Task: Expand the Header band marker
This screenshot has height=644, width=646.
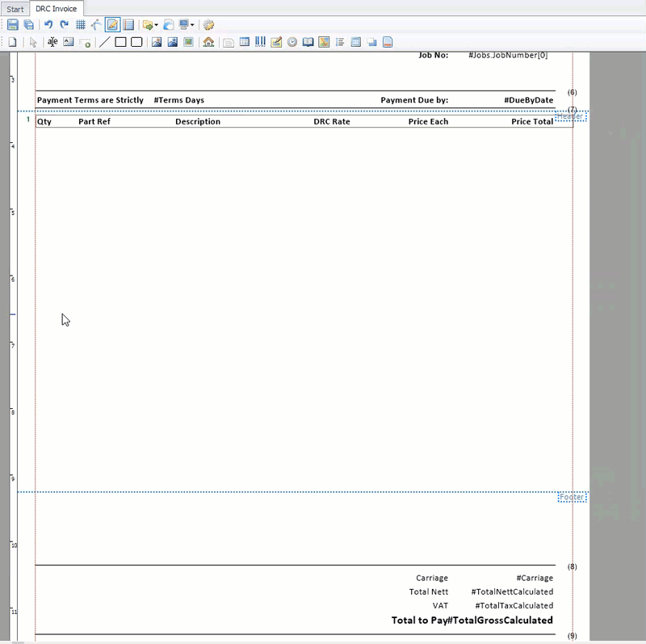Action: pyautogui.click(x=571, y=116)
